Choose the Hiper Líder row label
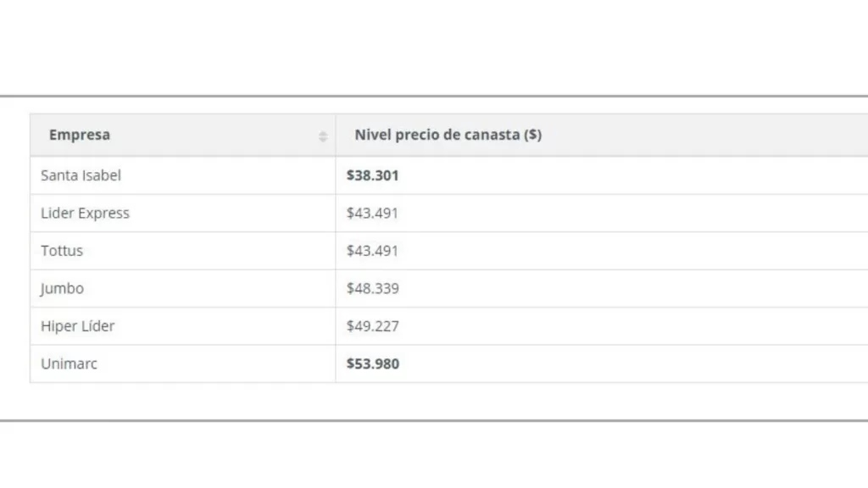The width and height of the screenshot is (868, 488). (78, 326)
